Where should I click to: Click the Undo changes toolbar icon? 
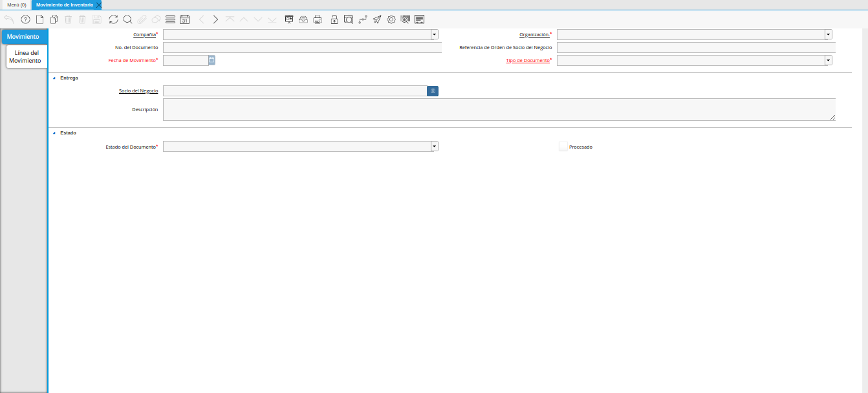click(9, 19)
